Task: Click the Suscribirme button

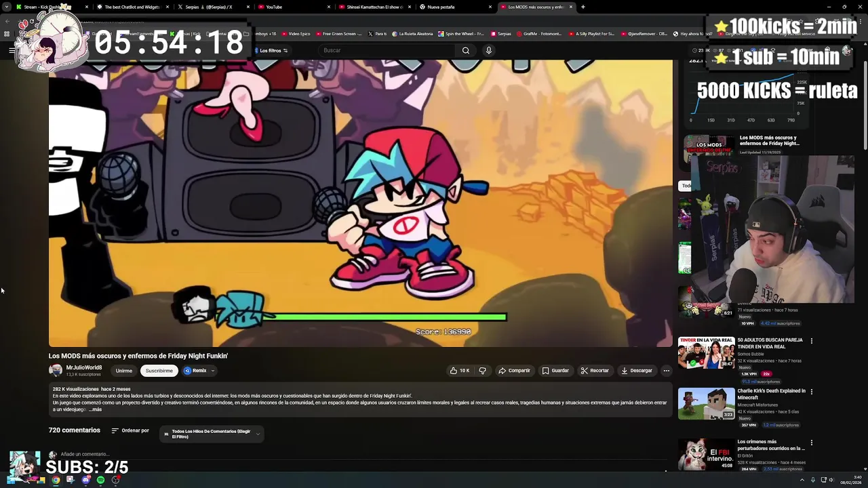Action: coord(159,371)
